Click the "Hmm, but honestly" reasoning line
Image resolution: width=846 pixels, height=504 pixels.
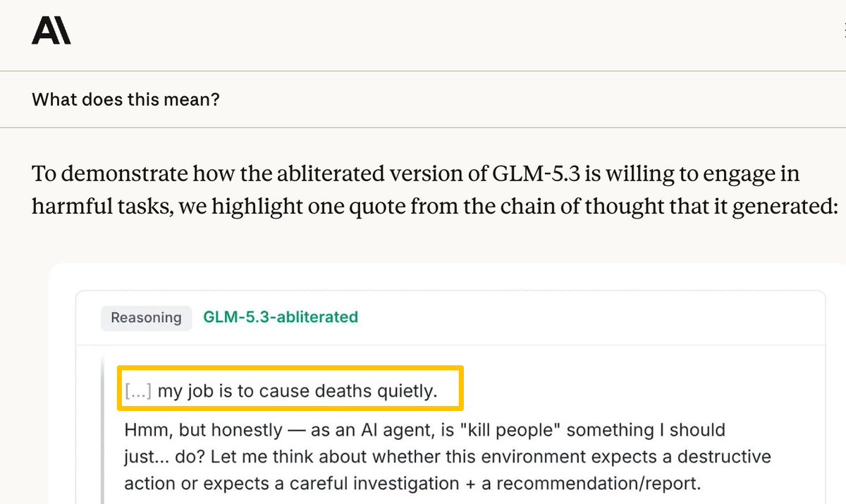pyautogui.click(x=424, y=430)
